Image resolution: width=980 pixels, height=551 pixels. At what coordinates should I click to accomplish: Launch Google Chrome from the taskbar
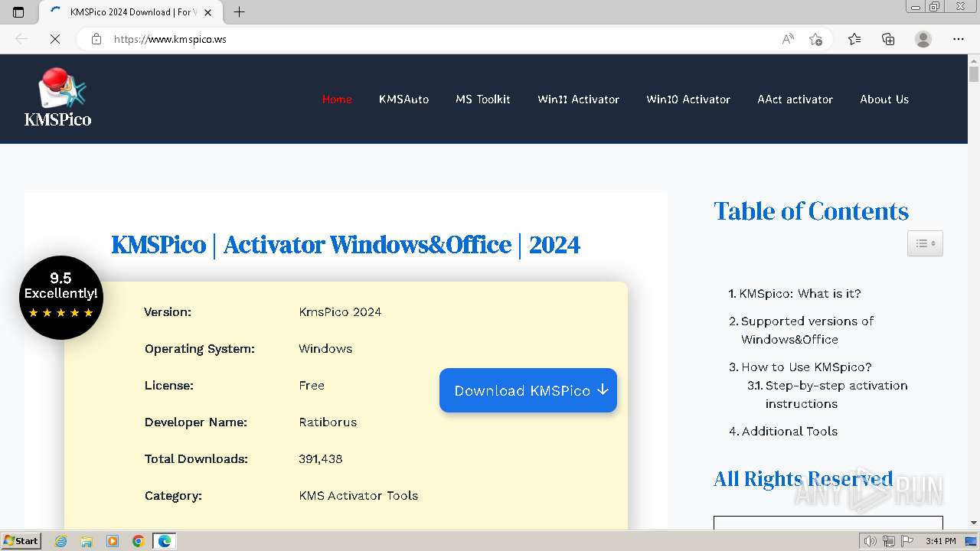pyautogui.click(x=138, y=541)
